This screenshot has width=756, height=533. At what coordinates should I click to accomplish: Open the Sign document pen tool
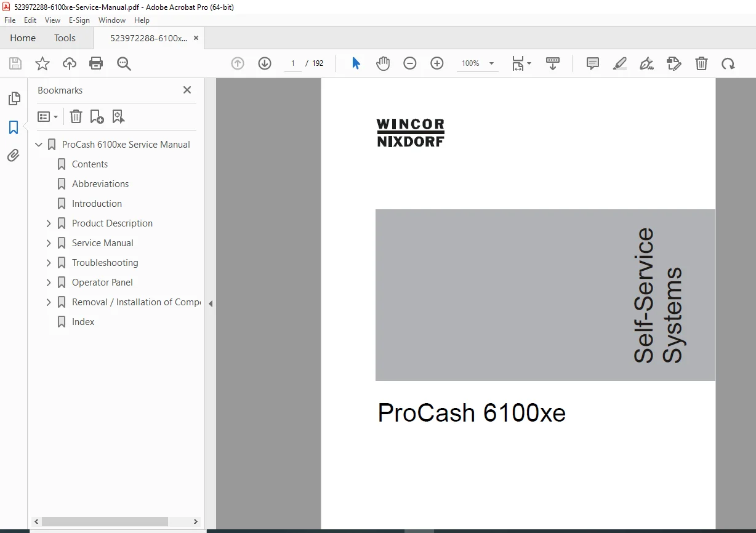point(646,63)
